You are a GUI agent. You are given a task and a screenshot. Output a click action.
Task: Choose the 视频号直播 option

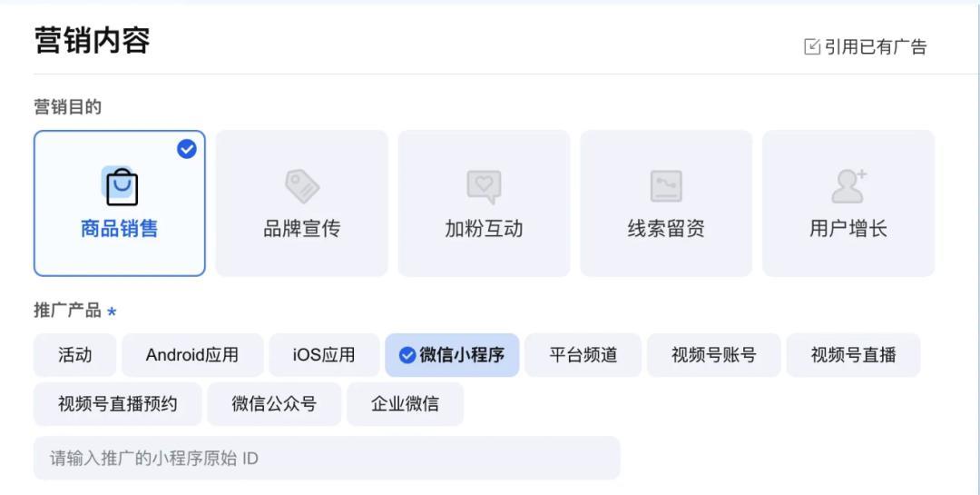[853, 355]
